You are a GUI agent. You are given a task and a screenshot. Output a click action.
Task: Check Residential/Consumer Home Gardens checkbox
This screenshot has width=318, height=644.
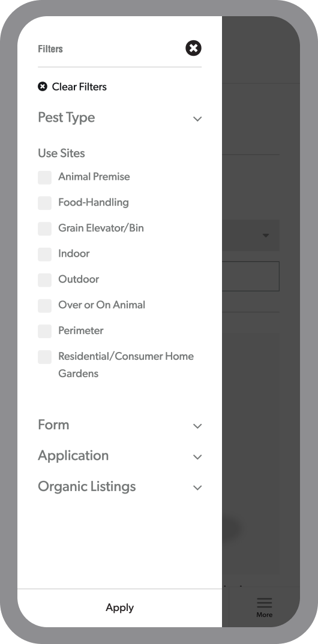tap(45, 357)
